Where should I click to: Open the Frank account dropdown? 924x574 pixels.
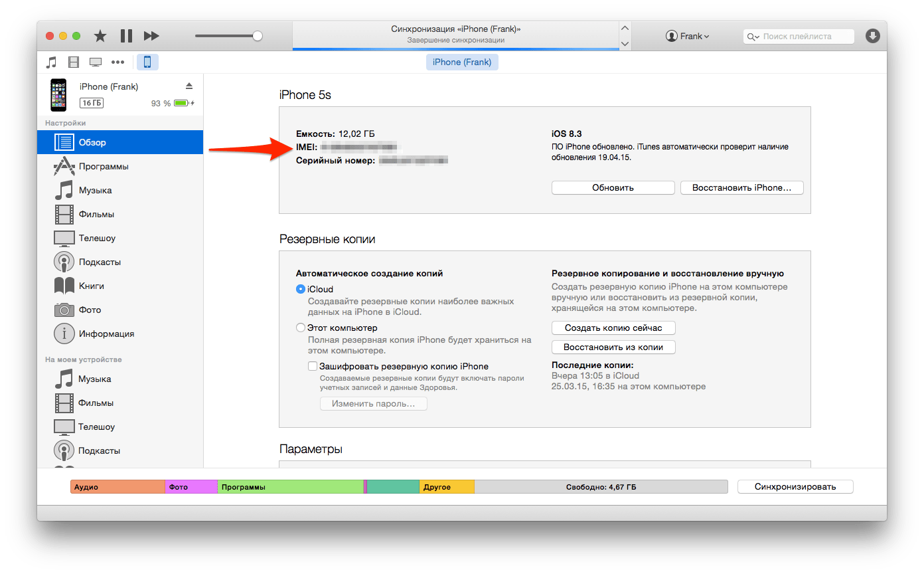point(688,37)
